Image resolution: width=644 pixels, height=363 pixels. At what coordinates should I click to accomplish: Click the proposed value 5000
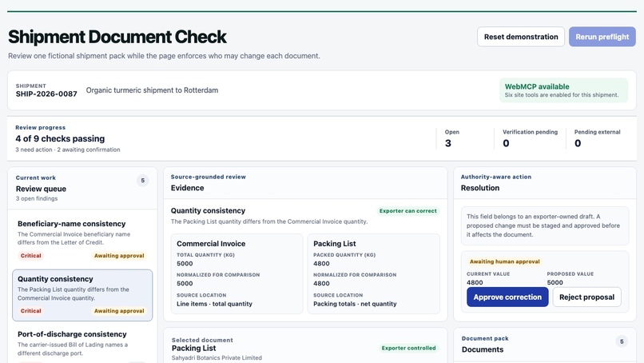pyautogui.click(x=555, y=282)
